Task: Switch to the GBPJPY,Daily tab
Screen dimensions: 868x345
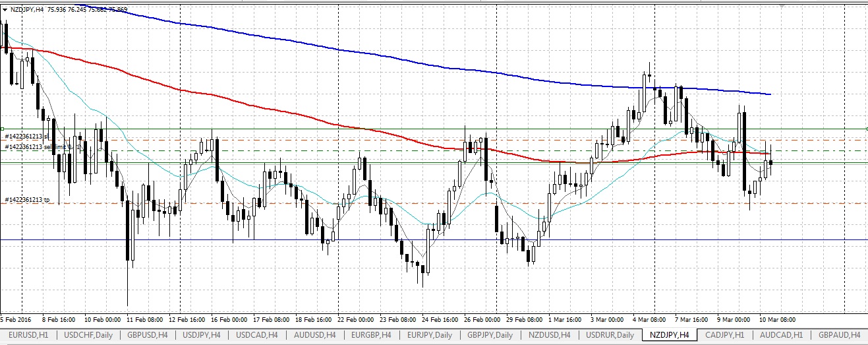Action: tap(490, 335)
